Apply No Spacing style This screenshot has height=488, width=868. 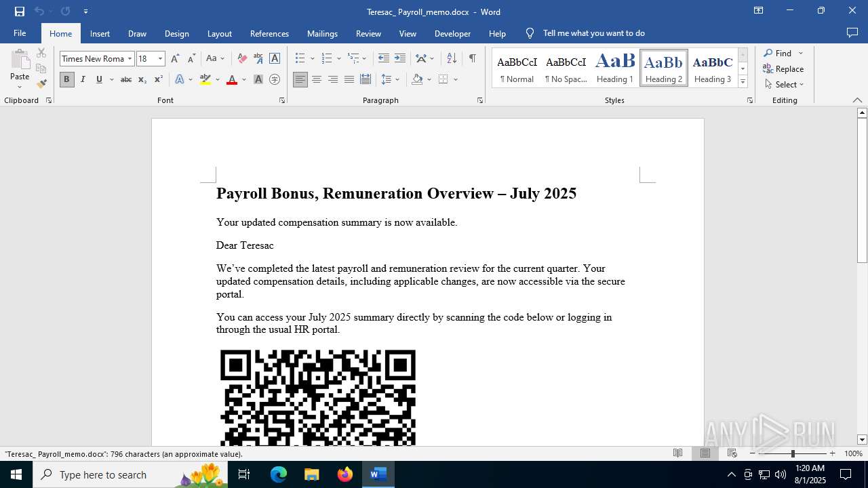(x=566, y=68)
